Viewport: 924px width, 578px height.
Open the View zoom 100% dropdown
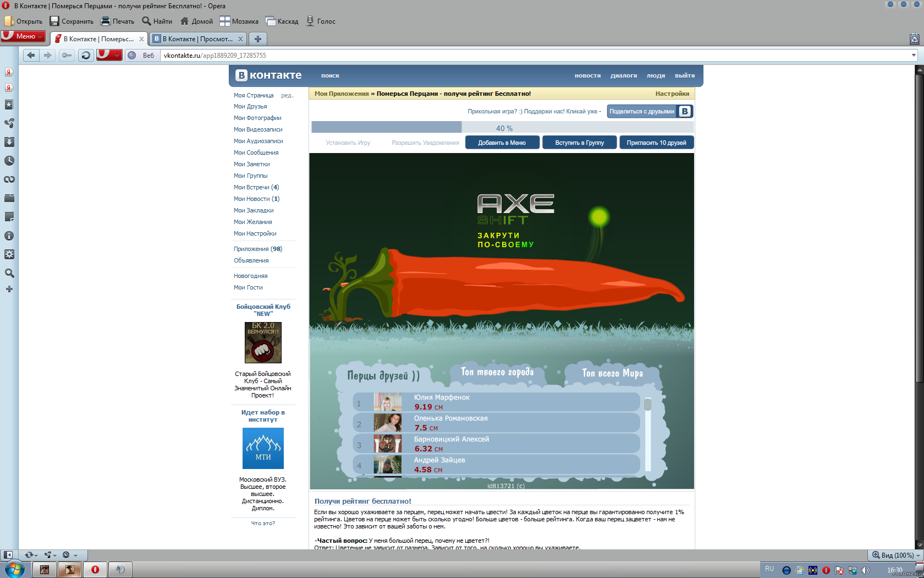tap(896, 555)
